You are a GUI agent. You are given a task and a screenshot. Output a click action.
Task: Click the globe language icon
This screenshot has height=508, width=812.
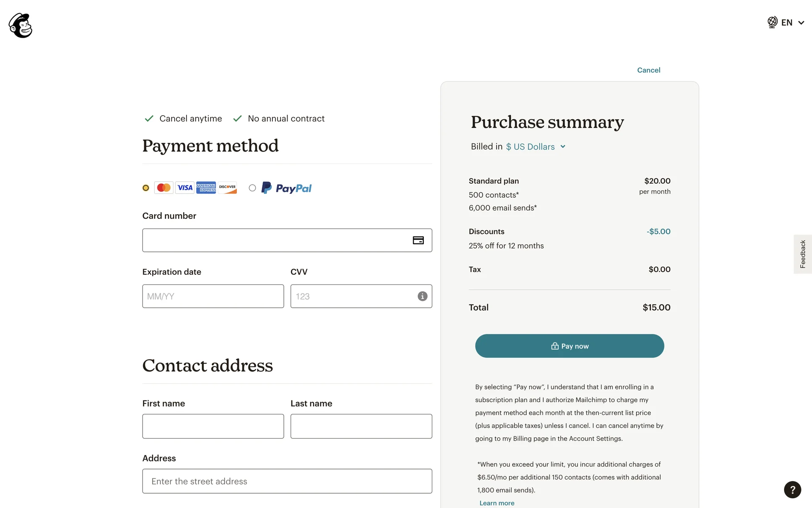pyautogui.click(x=772, y=22)
